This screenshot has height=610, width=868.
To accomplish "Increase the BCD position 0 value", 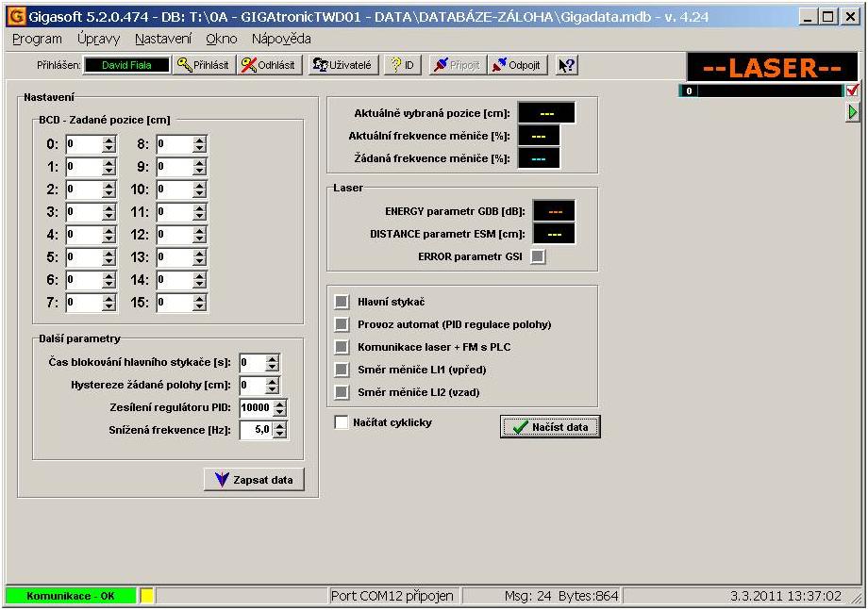I will point(108,140).
